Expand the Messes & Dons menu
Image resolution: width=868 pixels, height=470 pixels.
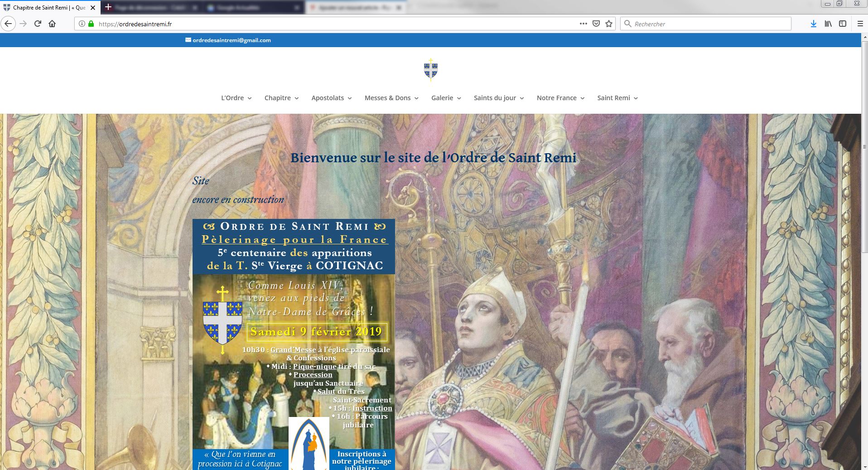click(391, 98)
